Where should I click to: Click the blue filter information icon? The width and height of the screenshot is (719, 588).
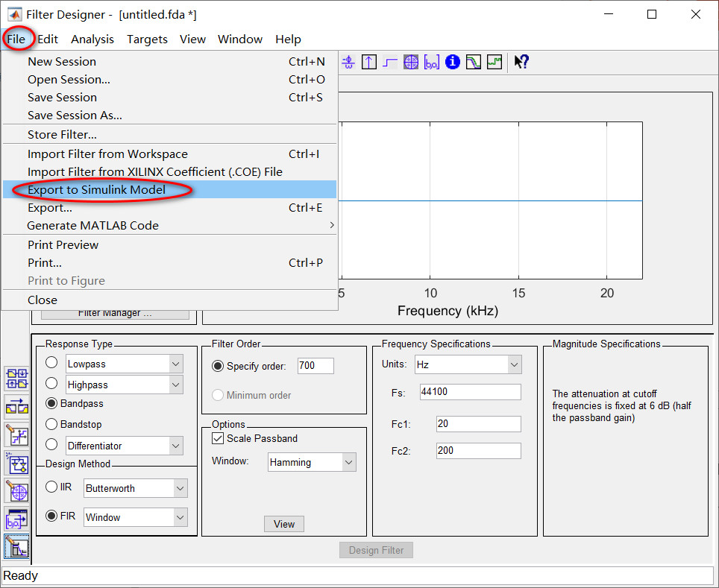[453, 62]
